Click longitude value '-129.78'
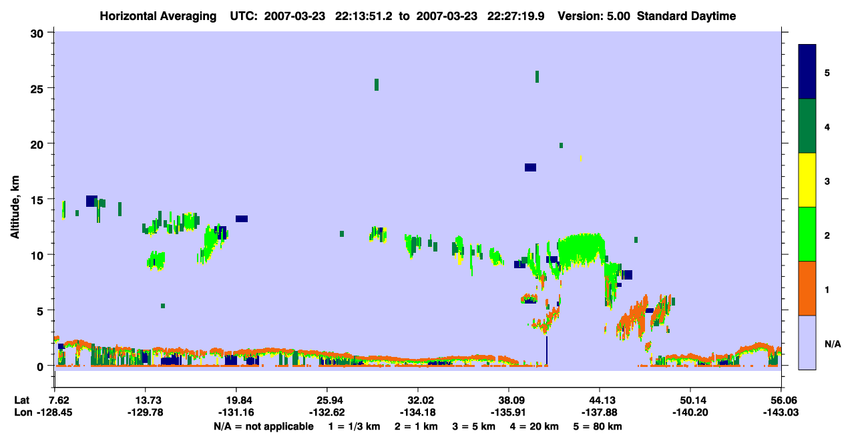This screenshot has width=868, height=445. 146,412
